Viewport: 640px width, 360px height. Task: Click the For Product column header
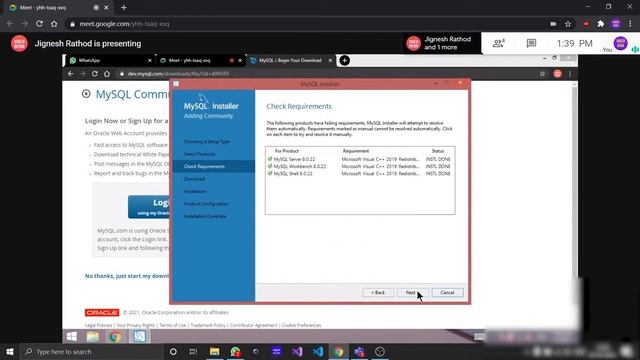[x=287, y=151]
